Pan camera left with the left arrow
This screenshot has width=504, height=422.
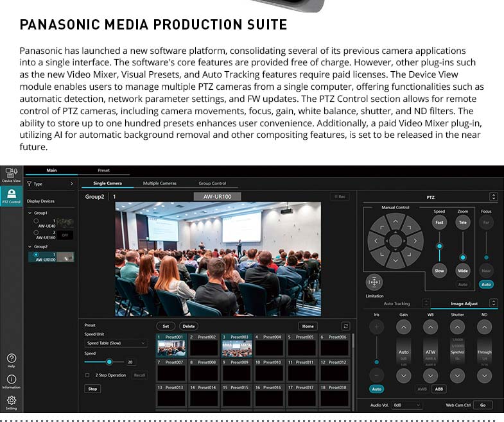[376, 241]
